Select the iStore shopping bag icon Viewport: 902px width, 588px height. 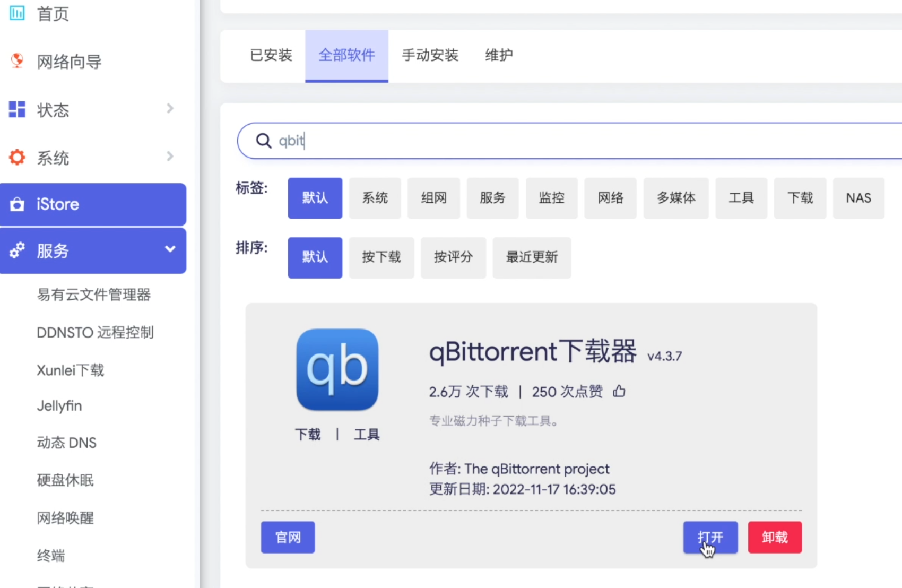point(16,204)
